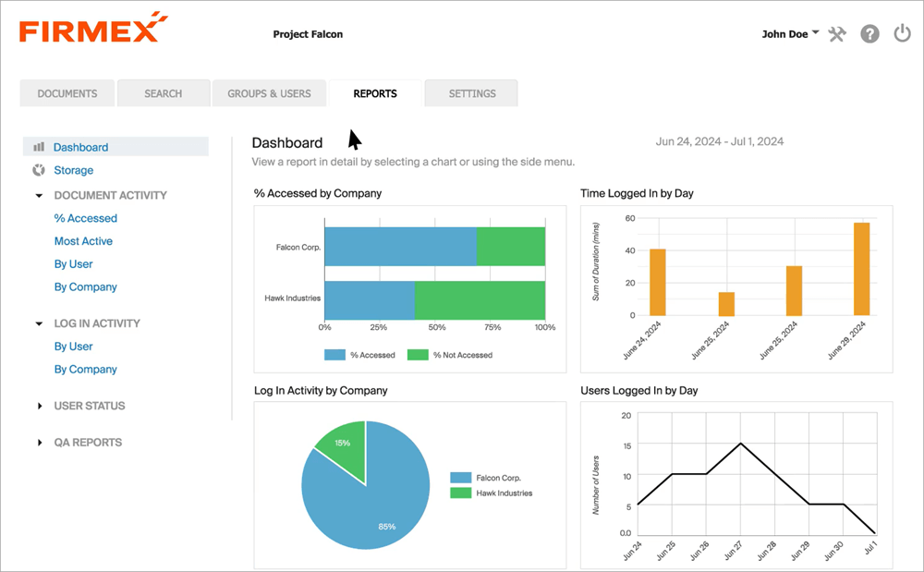
Task: Expand the QA Reports section
Action: [39, 443]
